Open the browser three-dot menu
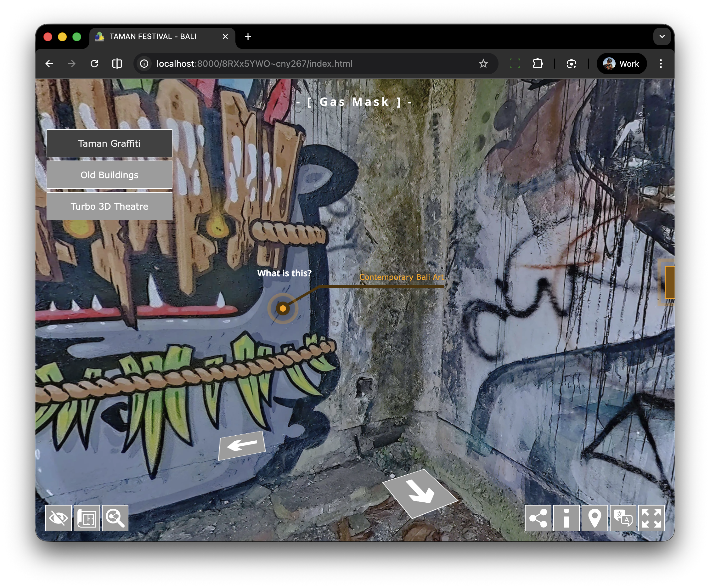This screenshot has height=588, width=710. [661, 64]
